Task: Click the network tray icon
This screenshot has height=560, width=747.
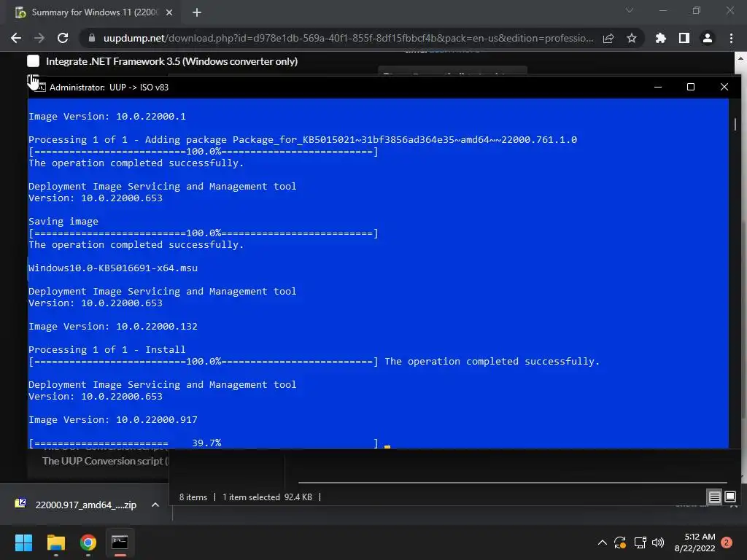Action: pos(640,542)
